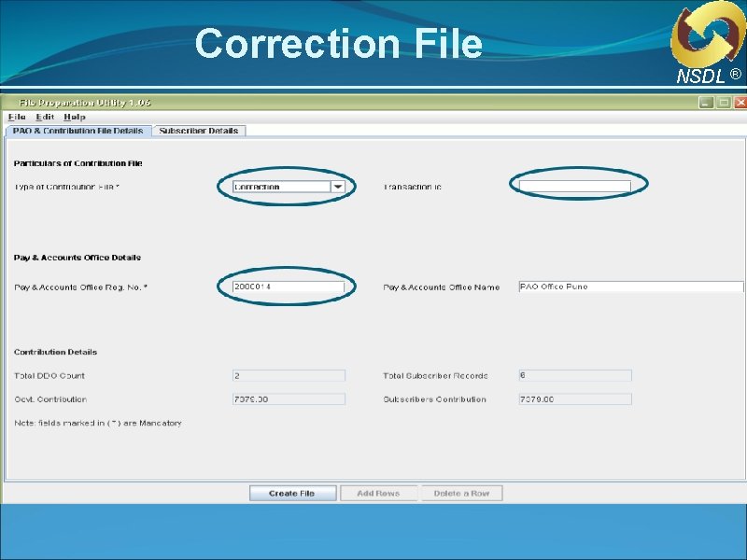The image size is (747, 560).
Task: Click the Add Rows button
Action: coord(378,494)
